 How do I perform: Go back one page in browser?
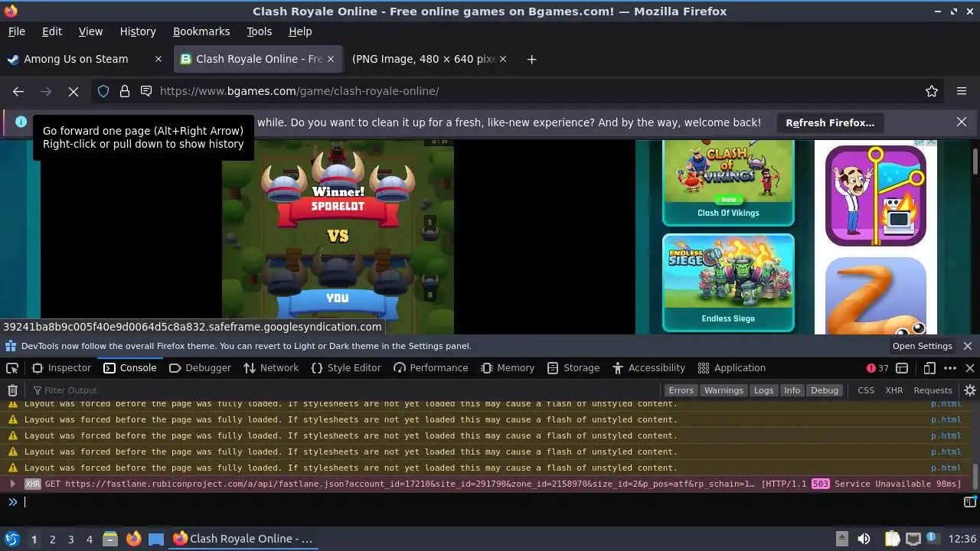18,91
